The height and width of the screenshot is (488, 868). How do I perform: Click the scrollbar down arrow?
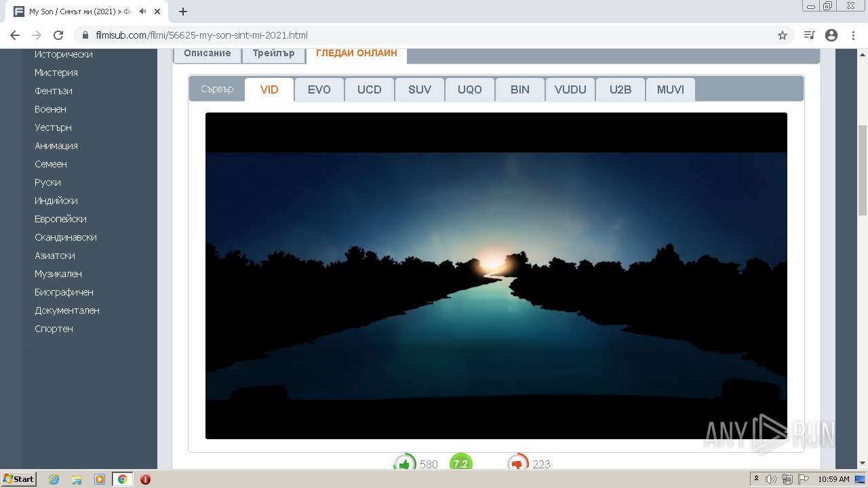point(863,464)
